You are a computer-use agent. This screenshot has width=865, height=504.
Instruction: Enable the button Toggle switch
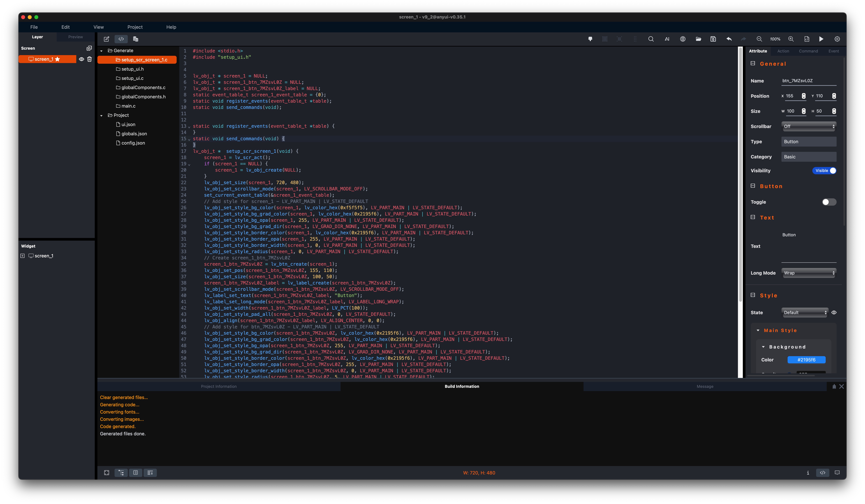point(829,202)
